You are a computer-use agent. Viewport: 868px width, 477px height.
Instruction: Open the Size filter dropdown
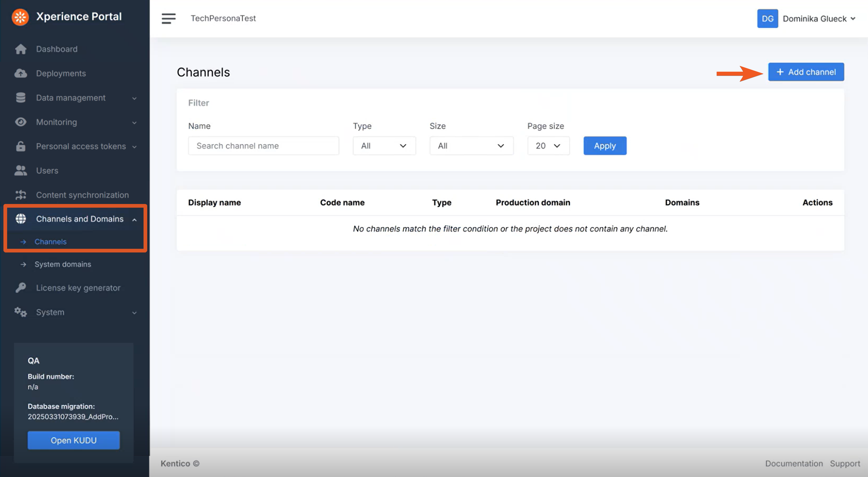click(x=471, y=146)
